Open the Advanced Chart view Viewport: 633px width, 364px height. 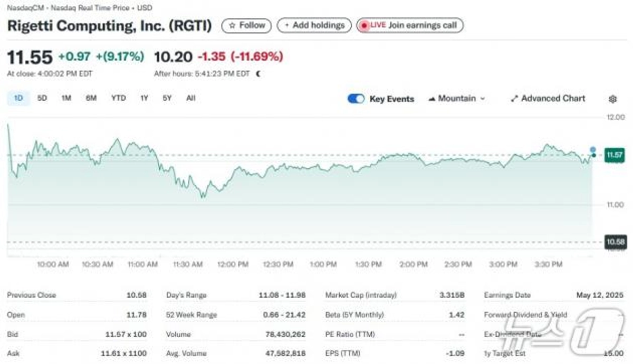point(551,98)
